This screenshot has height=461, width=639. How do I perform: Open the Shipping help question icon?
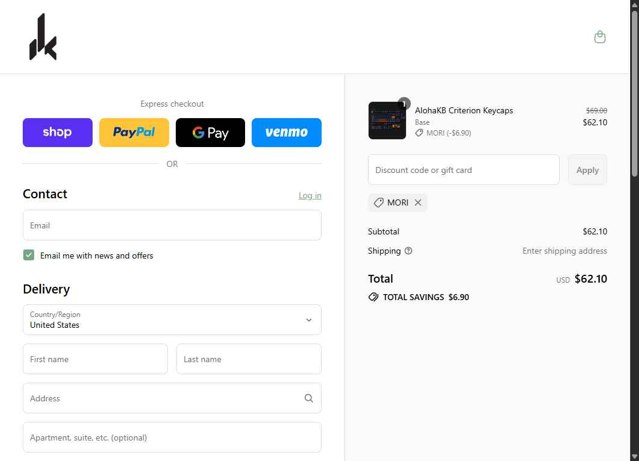coord(408,251)
